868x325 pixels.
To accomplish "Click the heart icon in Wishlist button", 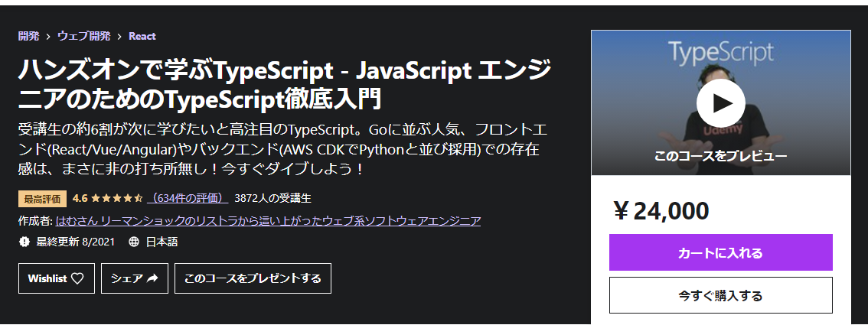I will pyautogui.click(x=77, y=278).
